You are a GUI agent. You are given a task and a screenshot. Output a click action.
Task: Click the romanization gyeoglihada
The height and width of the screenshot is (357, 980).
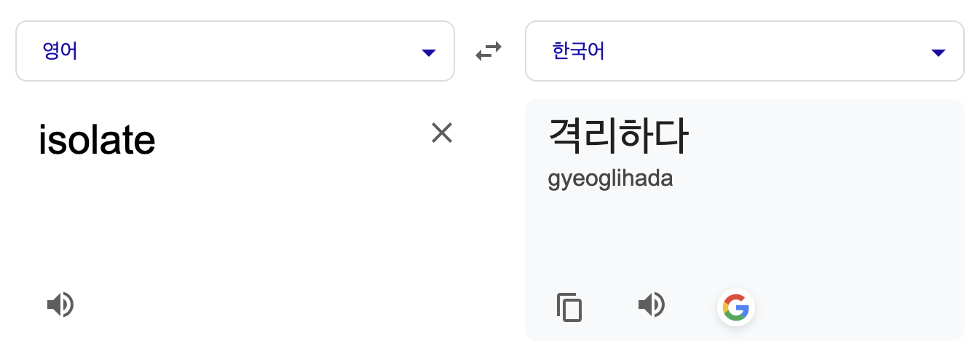click(610, 179)
